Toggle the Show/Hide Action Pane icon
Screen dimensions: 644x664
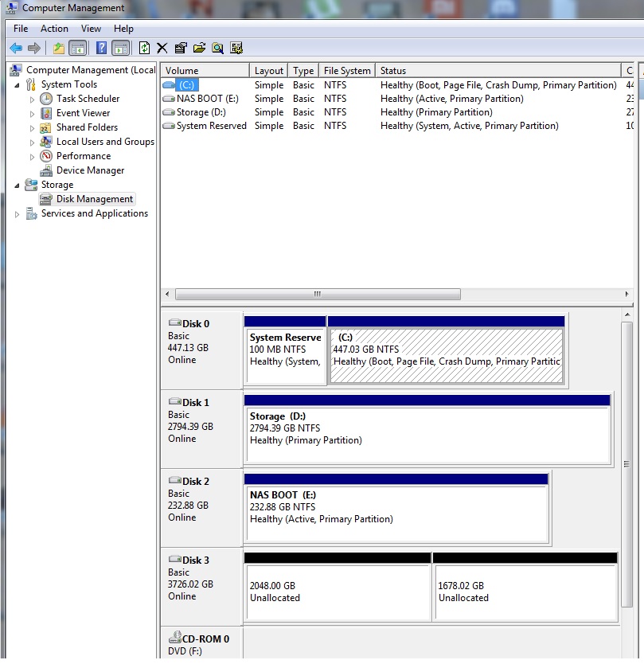(121, 48)
